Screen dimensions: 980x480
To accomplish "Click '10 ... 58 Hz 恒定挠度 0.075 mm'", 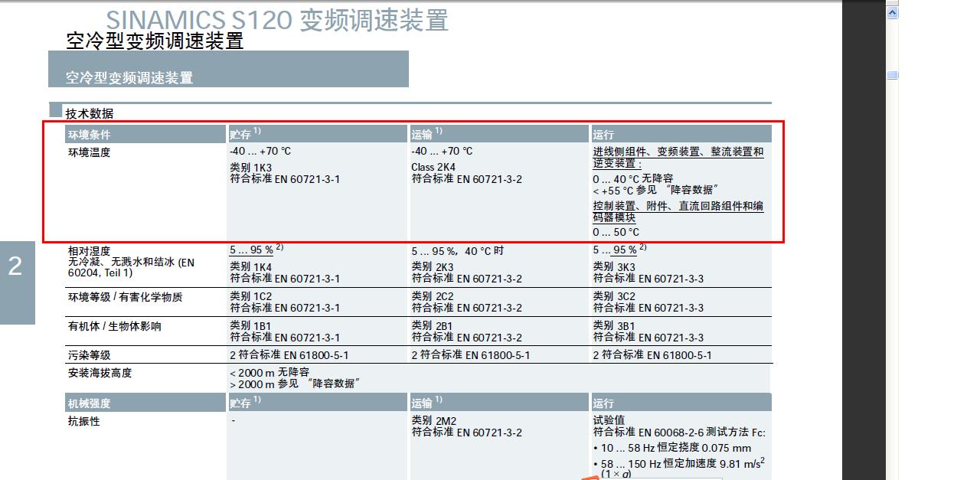I will tap(676, 448).
